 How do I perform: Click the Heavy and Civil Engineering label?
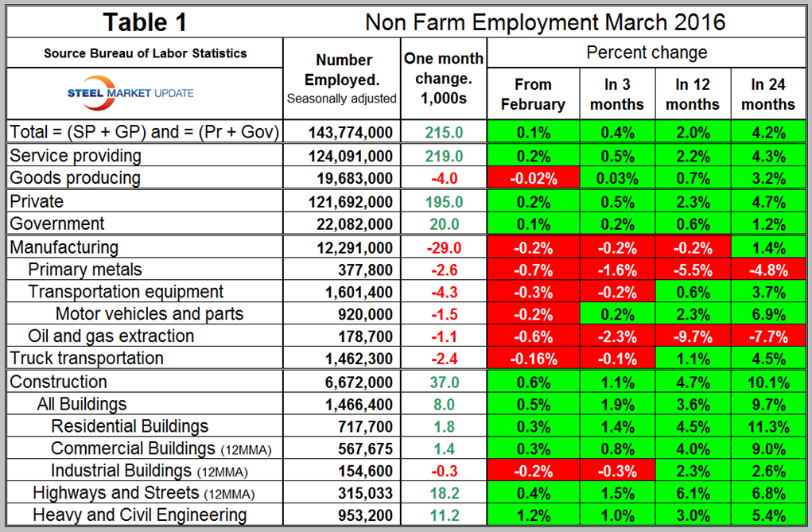[139, 515]
